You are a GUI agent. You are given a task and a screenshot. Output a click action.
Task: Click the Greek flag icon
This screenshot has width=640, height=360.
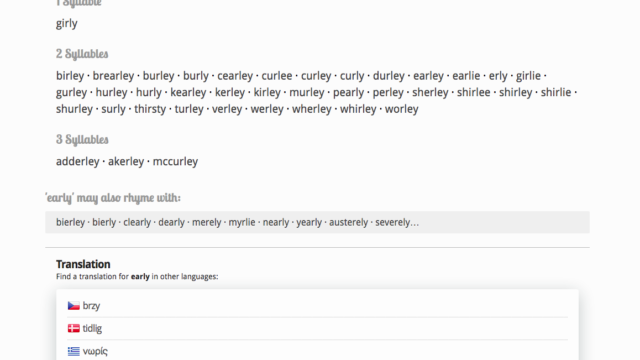point(73,351)
